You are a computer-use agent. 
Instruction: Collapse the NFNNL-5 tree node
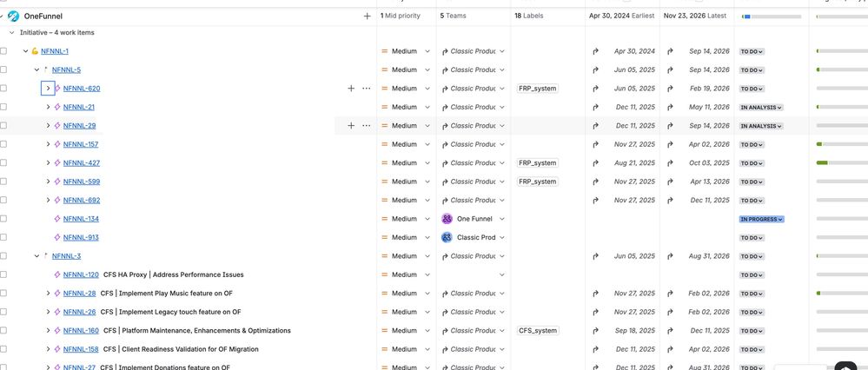coord(37,69)
